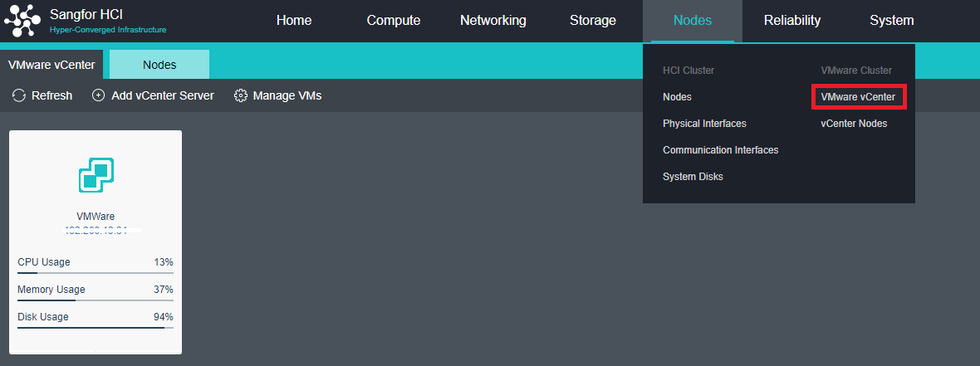Click the highlighted VMware vCenter menu item
The image size is (980, 366).
coord(858,97)
